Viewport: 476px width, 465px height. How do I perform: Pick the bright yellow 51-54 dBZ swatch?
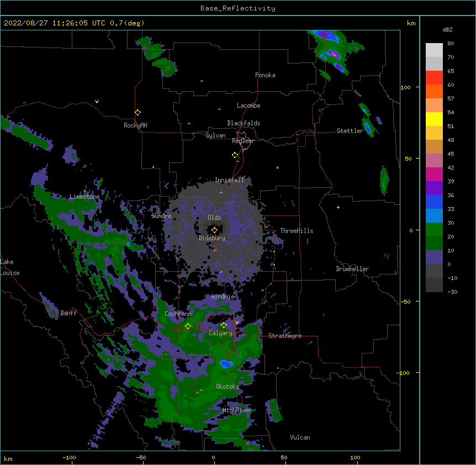coord(434,119)
